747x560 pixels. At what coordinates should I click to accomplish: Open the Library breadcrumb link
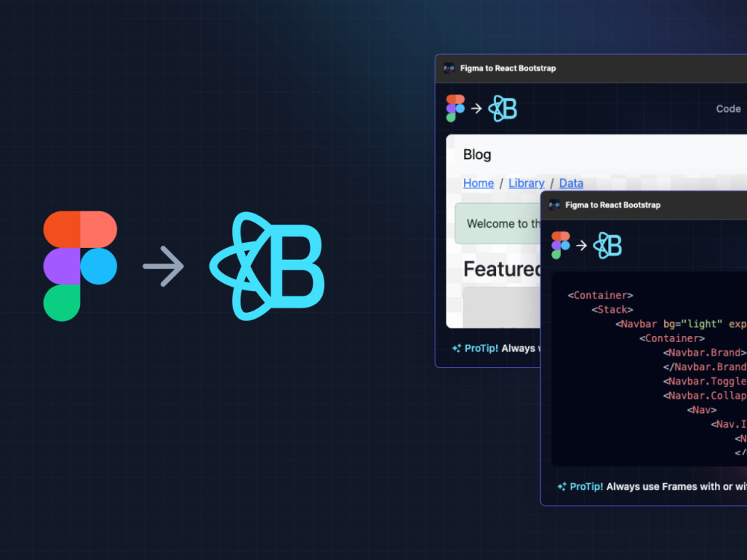[x=527, y=183]
